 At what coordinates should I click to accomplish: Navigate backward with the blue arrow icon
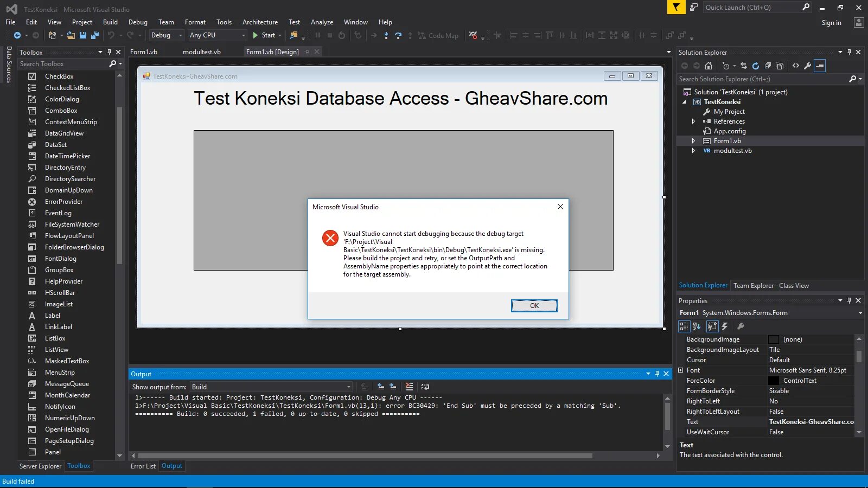tap(17, 35)
